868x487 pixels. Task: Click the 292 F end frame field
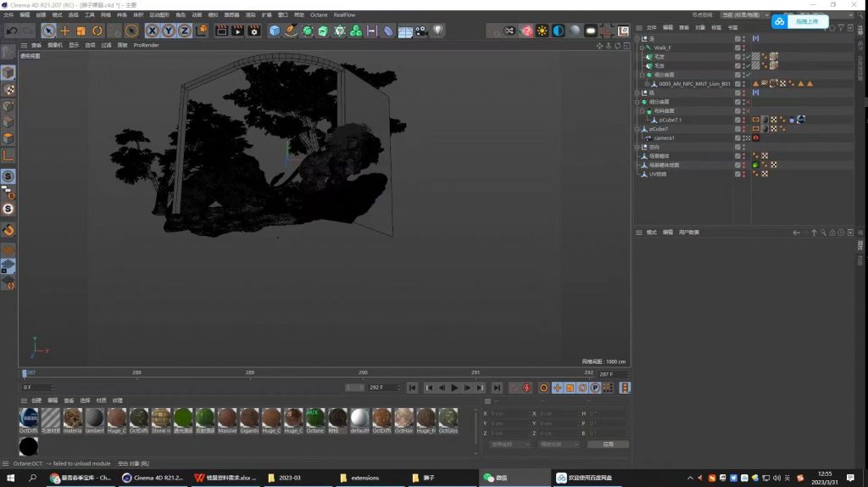tap(383, 387)
